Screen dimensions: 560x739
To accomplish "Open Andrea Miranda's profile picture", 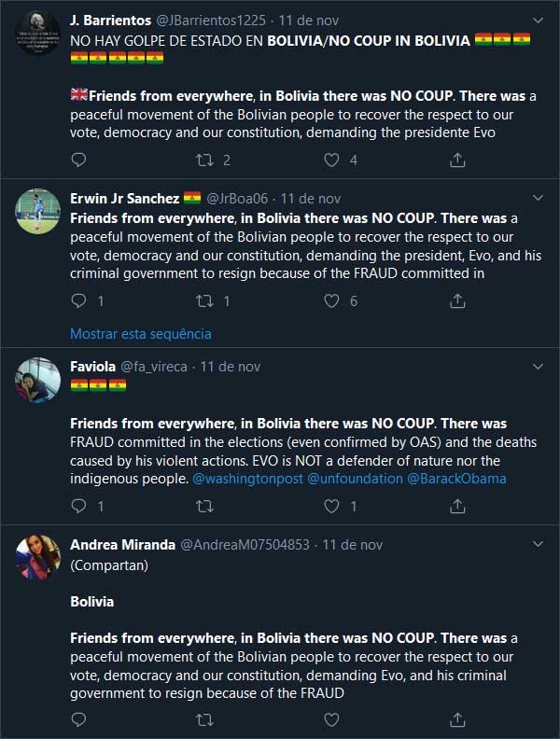I will coord(38,557).
